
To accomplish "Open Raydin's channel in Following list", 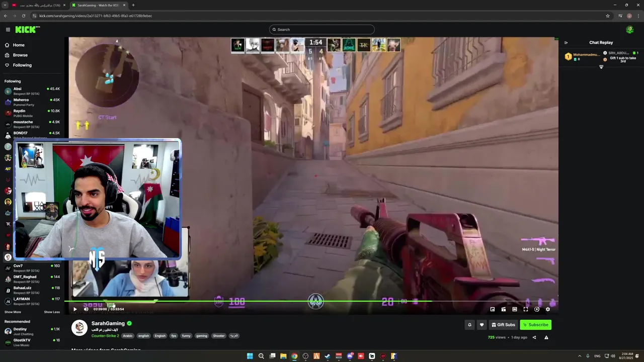I will pos(32,113).
